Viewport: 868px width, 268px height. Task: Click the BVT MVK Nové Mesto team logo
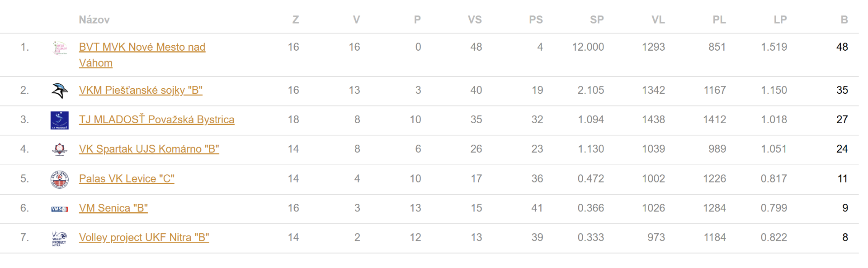tap(60, 48)
